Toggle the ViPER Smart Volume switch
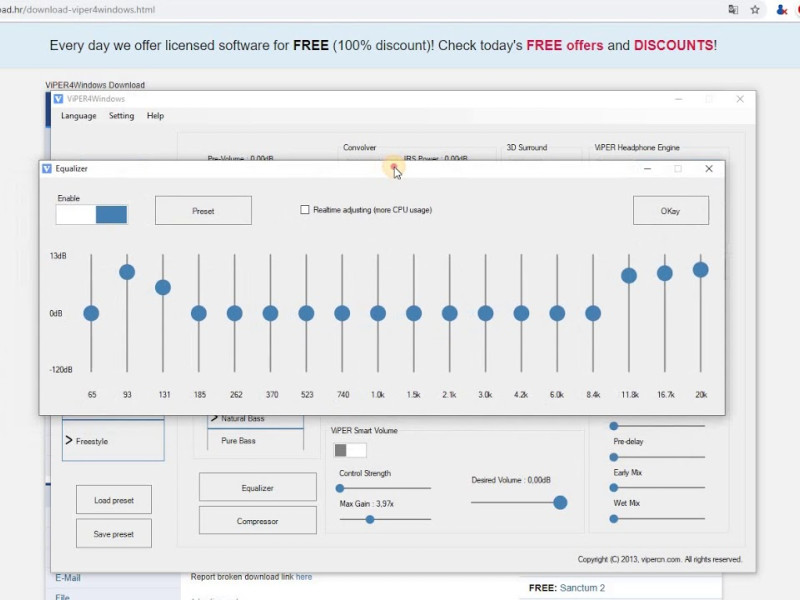800x600 pixels. pos(350,450)
